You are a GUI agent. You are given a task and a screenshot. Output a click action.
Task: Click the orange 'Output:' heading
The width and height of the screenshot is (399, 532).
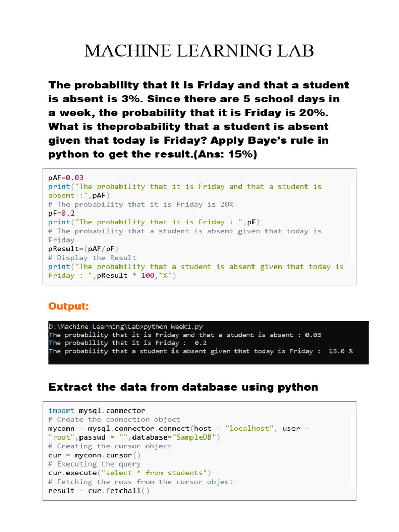tap(69, 307)
